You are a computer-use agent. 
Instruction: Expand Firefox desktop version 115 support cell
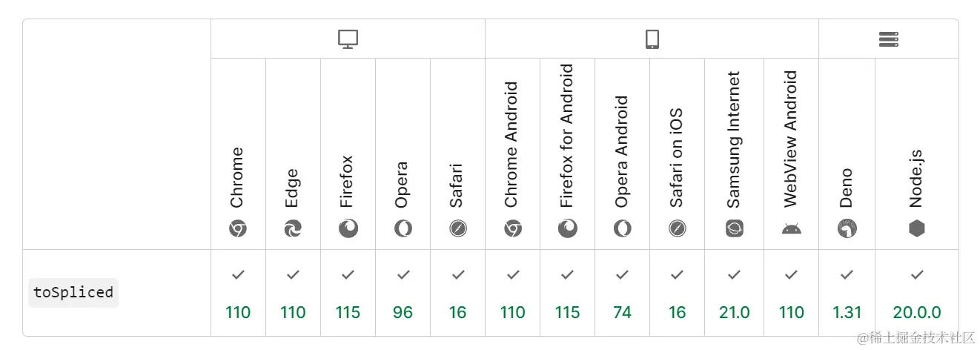pos(348,294)
